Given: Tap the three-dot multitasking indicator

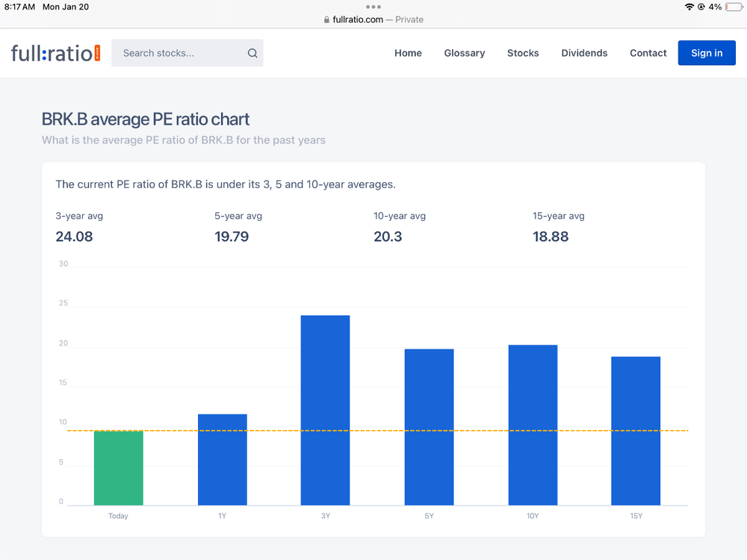Looking at the screenshot, I should [x=373, y=7].
